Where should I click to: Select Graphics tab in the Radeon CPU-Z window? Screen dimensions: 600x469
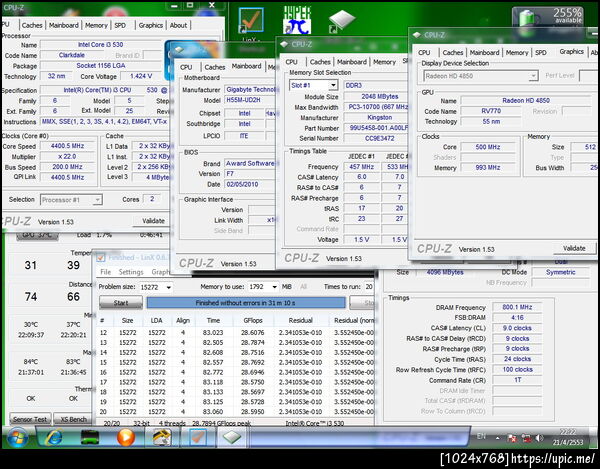(571, 51)
